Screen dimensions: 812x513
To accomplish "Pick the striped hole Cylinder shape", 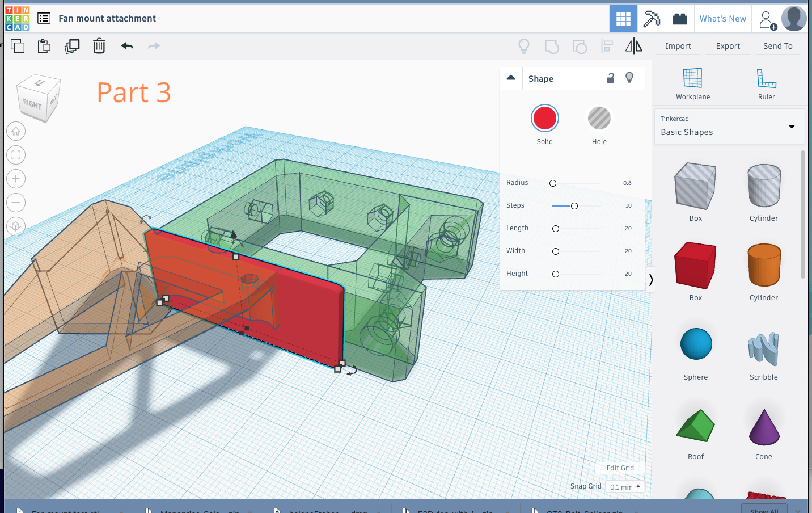I will pyautogui.click(x=764, y=186).
